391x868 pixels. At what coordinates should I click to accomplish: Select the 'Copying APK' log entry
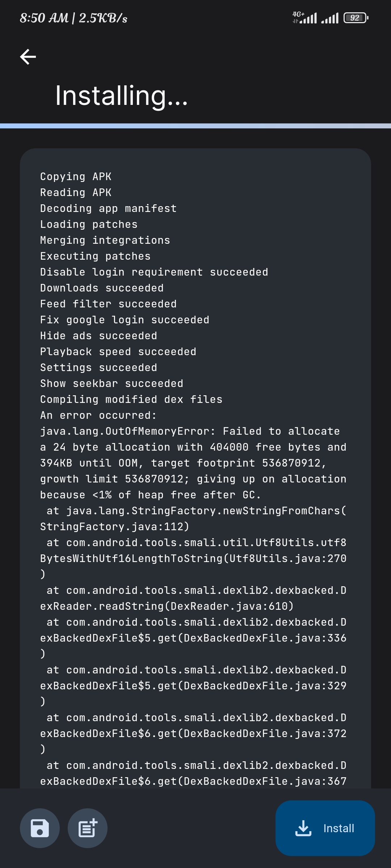coord(75,176)
